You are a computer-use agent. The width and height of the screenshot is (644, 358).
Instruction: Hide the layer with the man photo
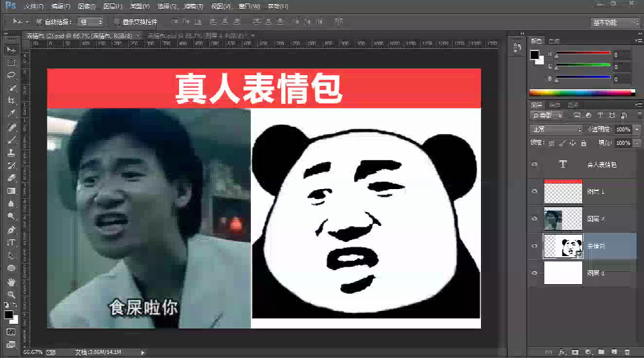(x=535, y=219)
